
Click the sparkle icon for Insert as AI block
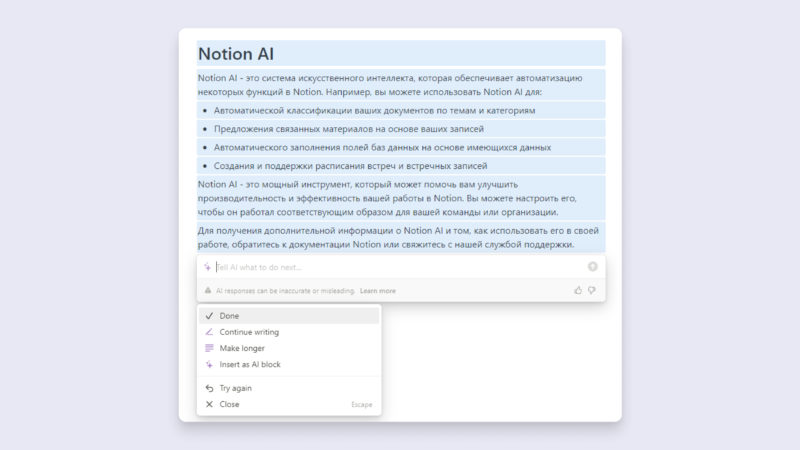pyautogui.click(x=209, y=365)
